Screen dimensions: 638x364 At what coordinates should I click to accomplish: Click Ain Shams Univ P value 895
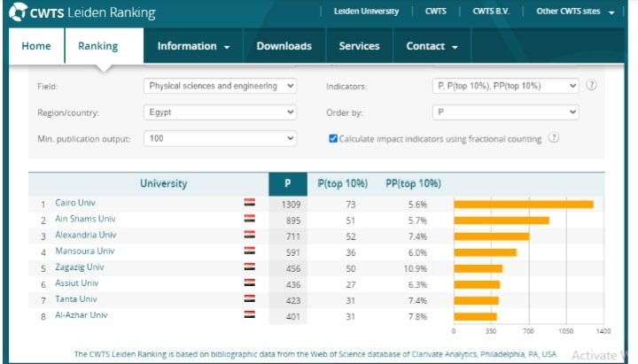tap(293, 221)
